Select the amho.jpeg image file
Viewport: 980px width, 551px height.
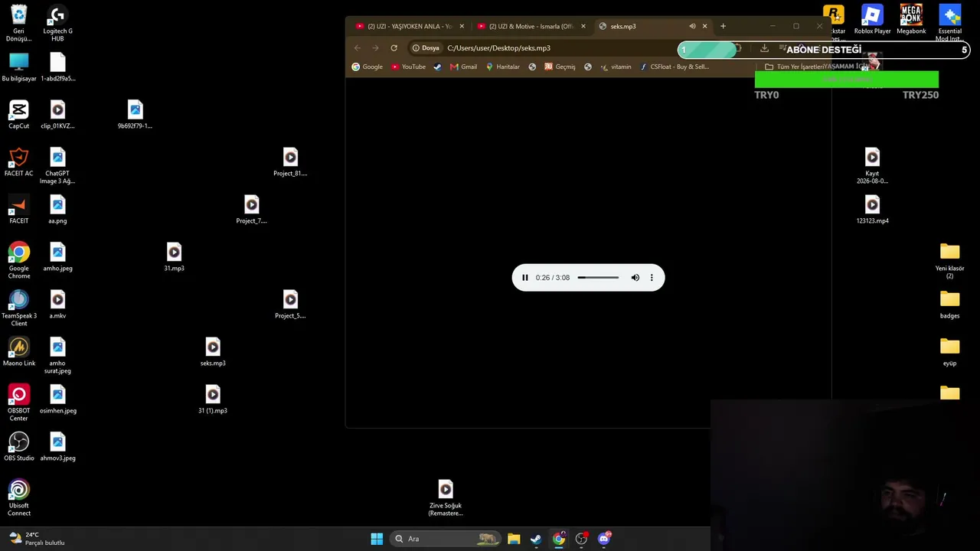57,258
